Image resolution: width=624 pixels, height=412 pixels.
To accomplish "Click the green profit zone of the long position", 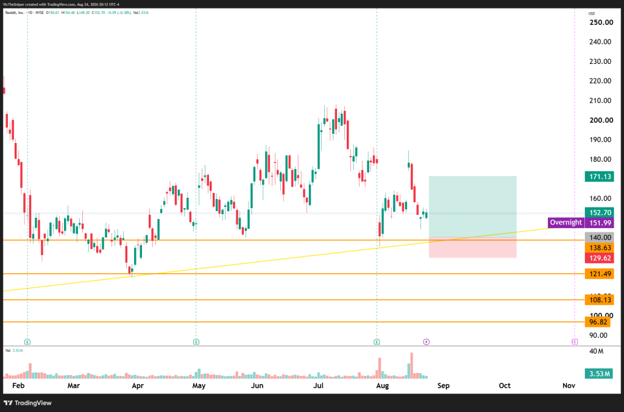I will [472, 207].
